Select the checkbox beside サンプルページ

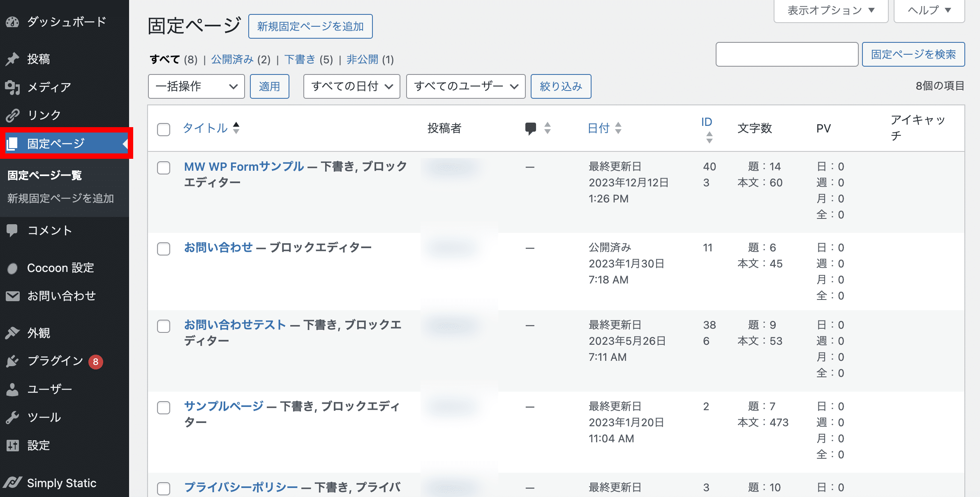click(x=164, y=408)
